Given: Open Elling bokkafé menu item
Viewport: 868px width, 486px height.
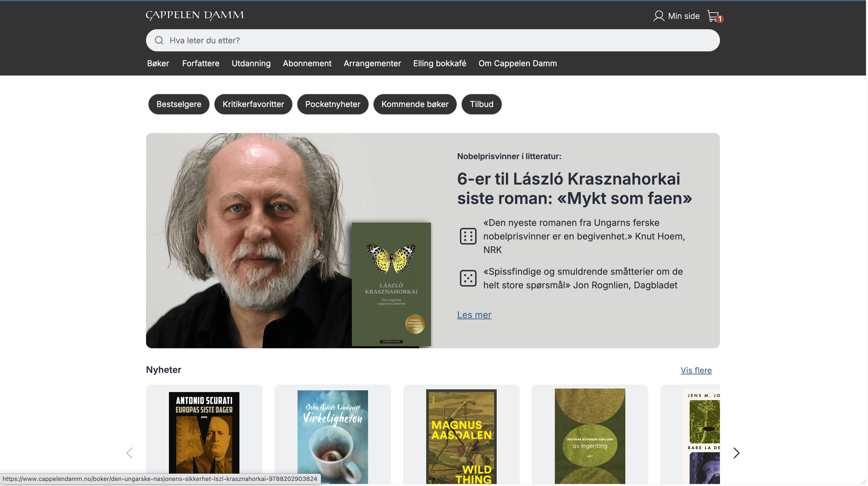Looking at the screenshot, I should pos(440,63).
